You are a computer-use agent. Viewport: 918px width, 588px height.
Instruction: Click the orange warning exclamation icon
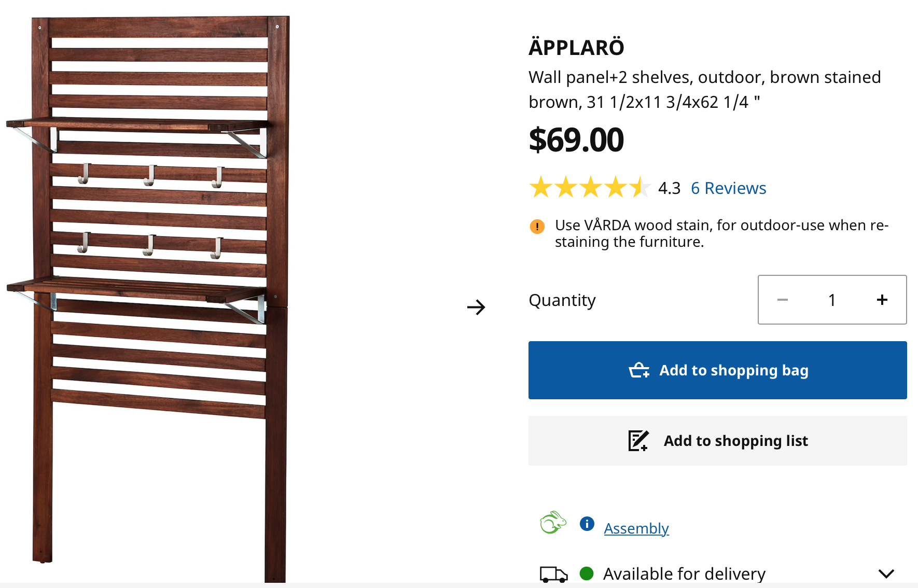[x=537, y=227]
